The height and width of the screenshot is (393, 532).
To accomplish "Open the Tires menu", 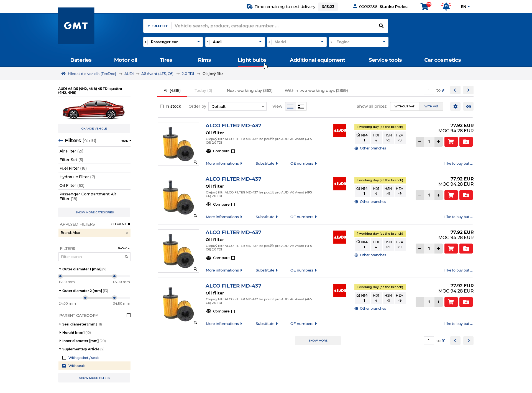I will [x=166, y=60].
